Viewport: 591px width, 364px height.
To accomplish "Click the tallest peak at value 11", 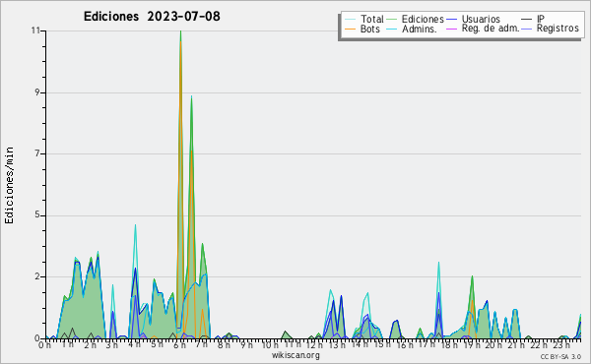I will 181,31.
